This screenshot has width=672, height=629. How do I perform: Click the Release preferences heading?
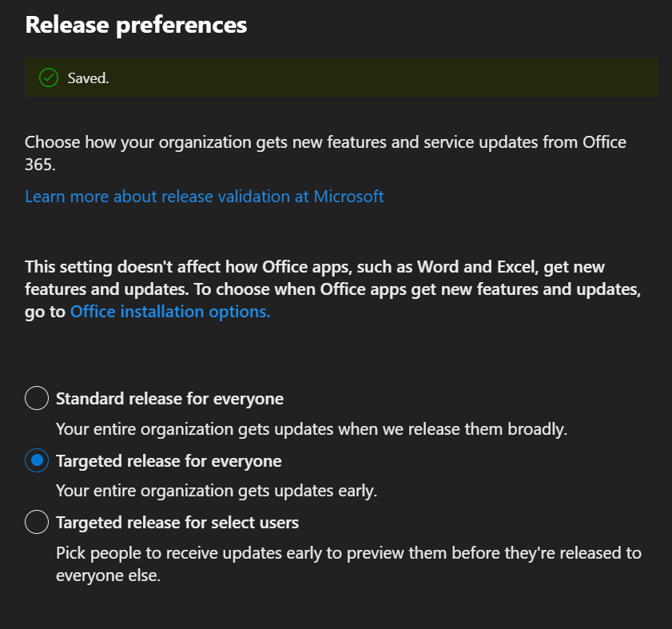tap(136, 25)
